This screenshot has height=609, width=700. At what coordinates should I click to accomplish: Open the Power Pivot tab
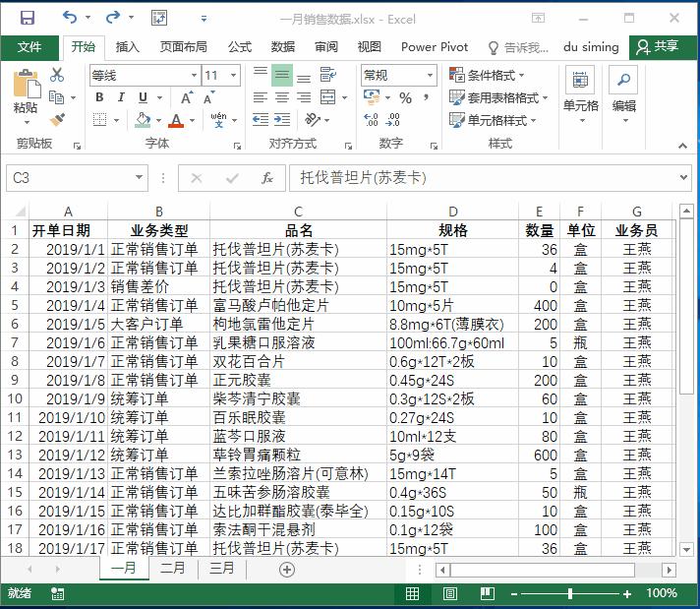(x=435, y=47)
